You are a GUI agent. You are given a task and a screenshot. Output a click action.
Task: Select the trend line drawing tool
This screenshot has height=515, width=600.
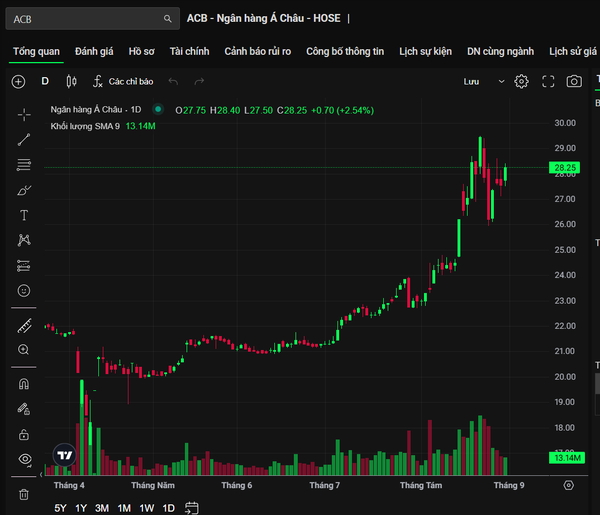coord(24,140)
